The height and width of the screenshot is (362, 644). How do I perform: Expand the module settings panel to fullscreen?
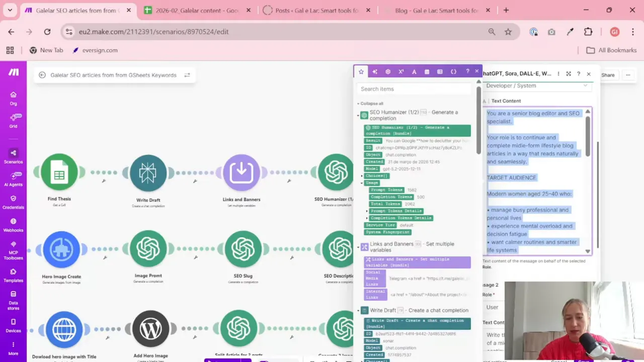569,74
